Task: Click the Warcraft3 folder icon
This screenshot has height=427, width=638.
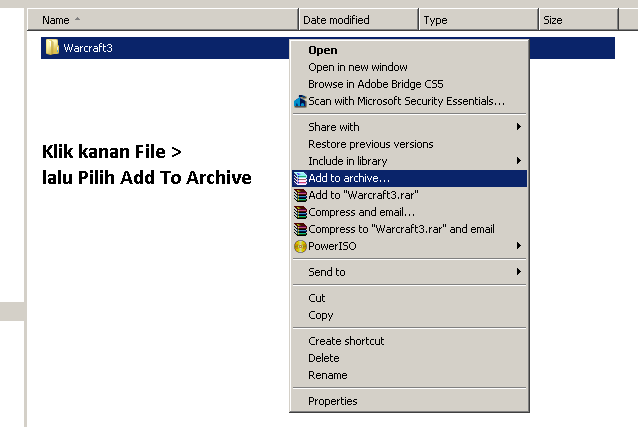Action: click(52, 47)
